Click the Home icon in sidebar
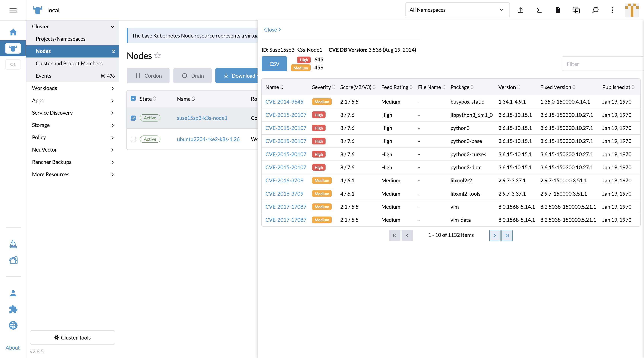 [x=13, y=32]
